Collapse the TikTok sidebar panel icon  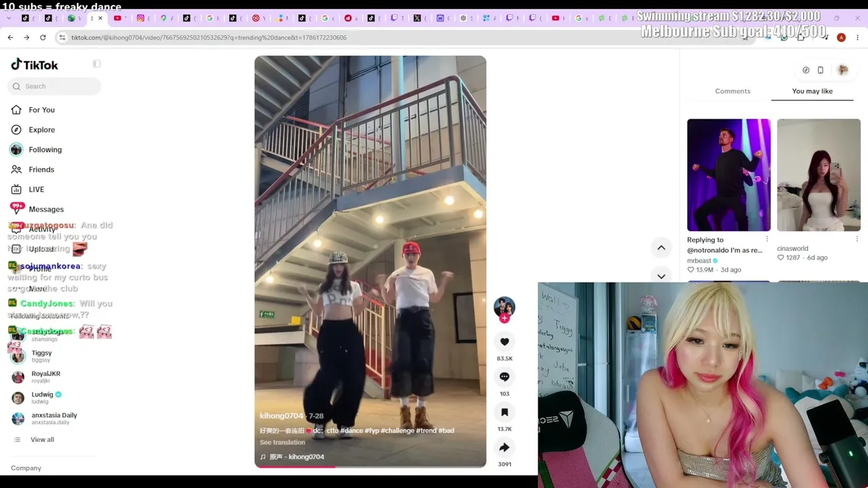[x=97, y=64]
